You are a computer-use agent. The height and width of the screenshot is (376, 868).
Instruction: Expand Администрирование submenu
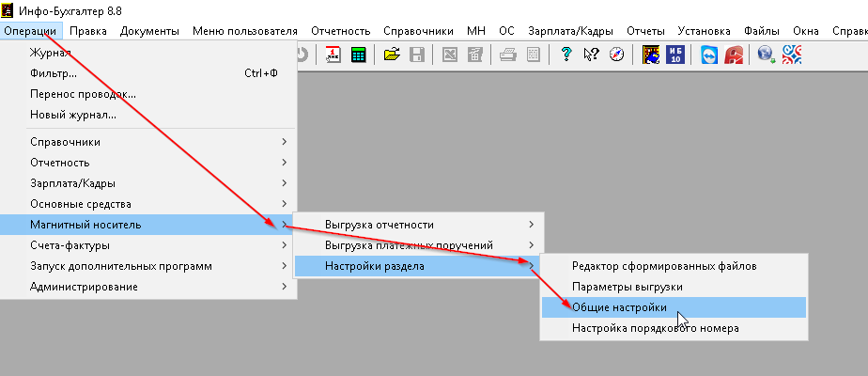pos(148,287)
